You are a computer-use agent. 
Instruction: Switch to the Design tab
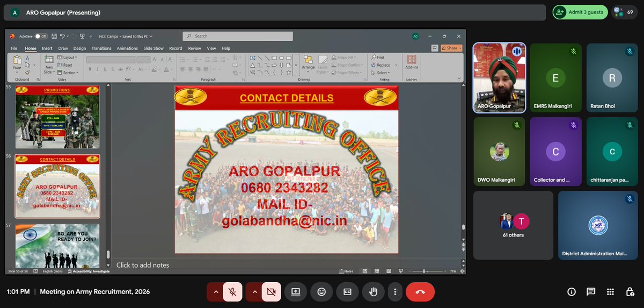(79, 48)
